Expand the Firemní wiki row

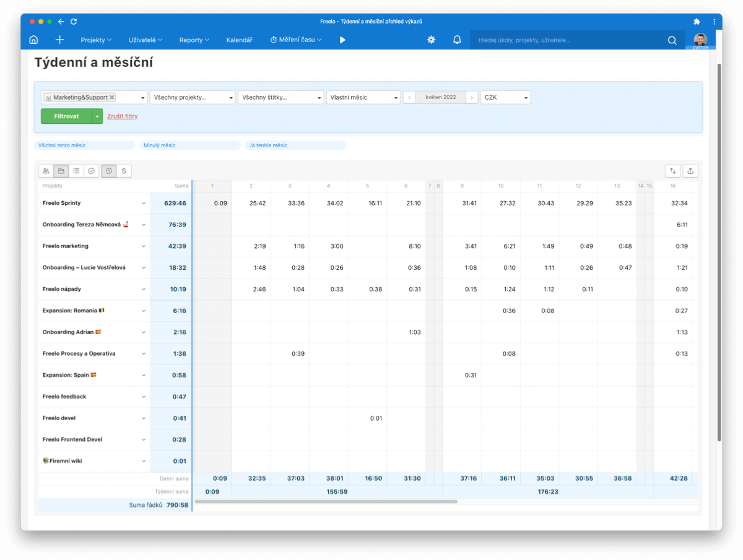click(x=144, y=461)
